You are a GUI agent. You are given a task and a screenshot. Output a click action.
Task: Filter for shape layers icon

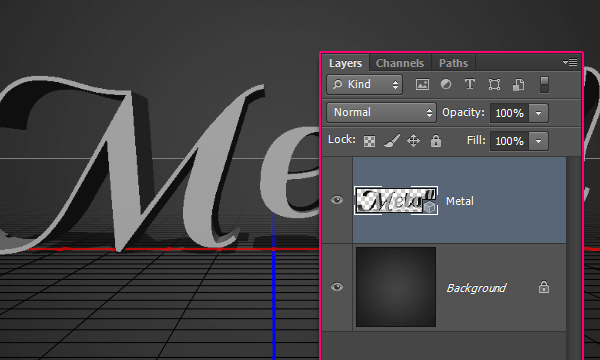[x=494, y=84]
